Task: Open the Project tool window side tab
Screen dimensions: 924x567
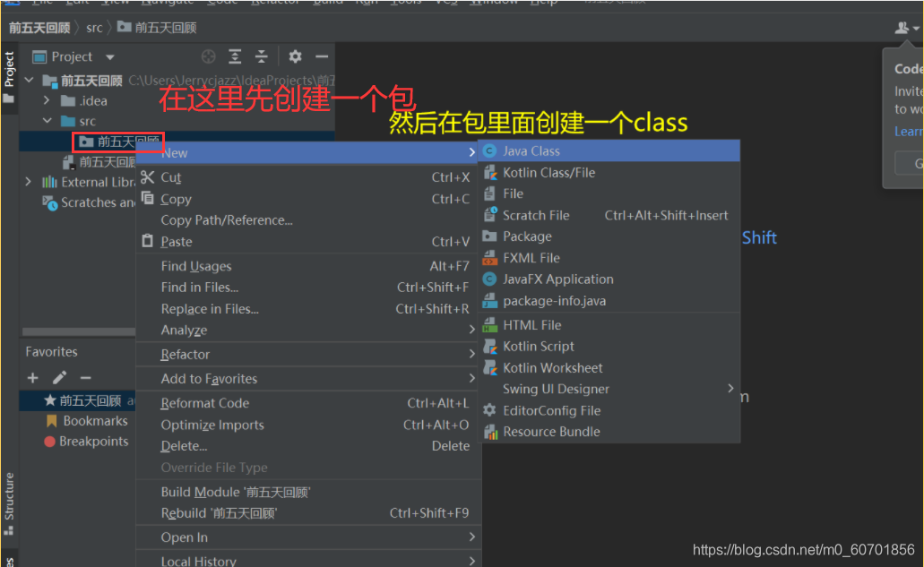Action: point(9,76)
